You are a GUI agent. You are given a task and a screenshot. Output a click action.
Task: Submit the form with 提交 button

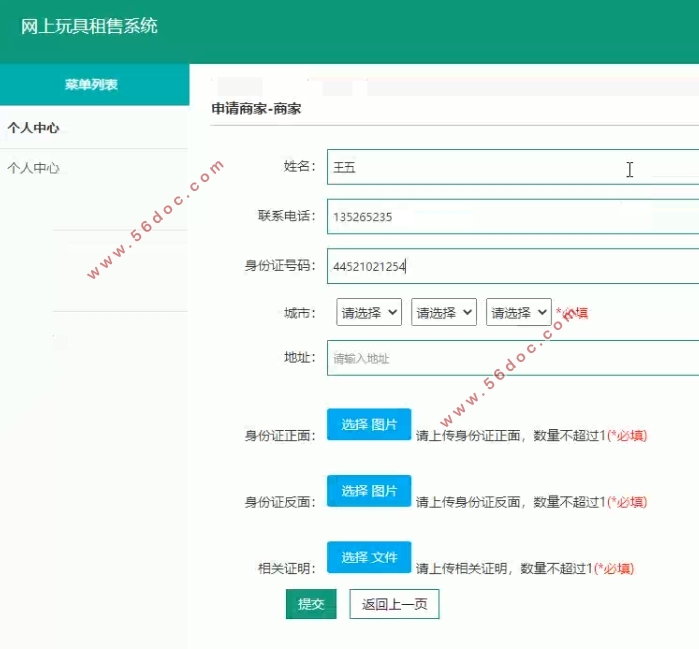coord(311,604)
